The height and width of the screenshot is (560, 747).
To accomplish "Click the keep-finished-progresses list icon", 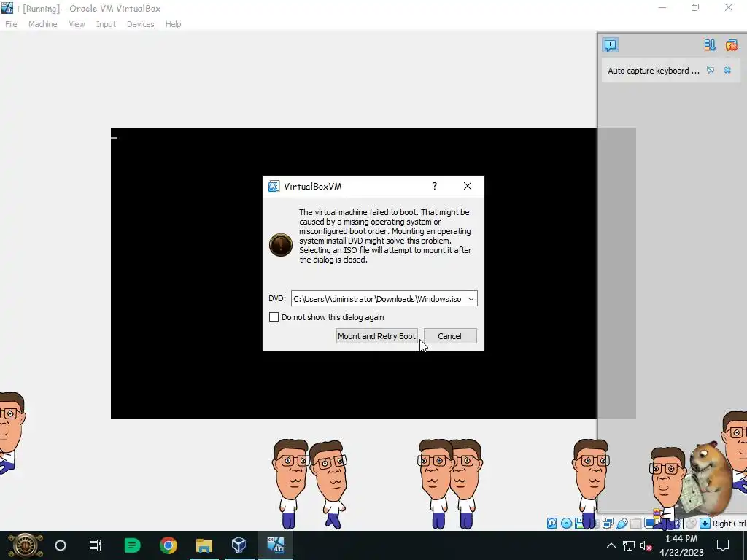I will (710, 44).
